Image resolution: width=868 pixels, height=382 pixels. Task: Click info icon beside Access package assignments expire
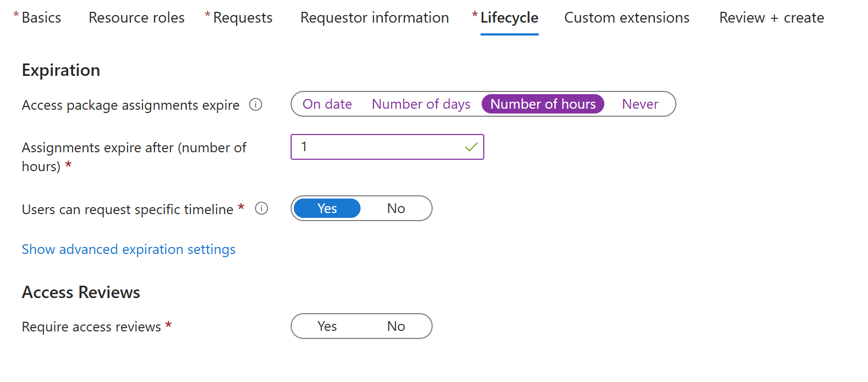point(256,104)
